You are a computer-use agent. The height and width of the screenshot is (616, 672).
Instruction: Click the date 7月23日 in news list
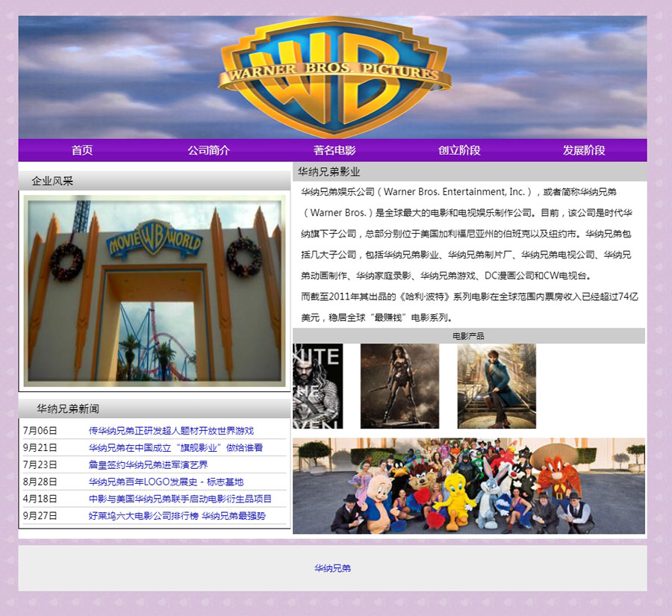[40, 464]
